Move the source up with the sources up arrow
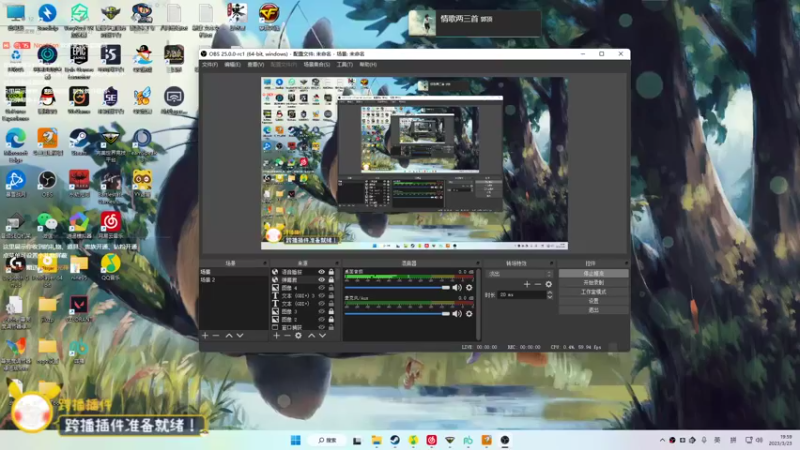The width and height of the screenshot is (800, 450). [312, 336]
